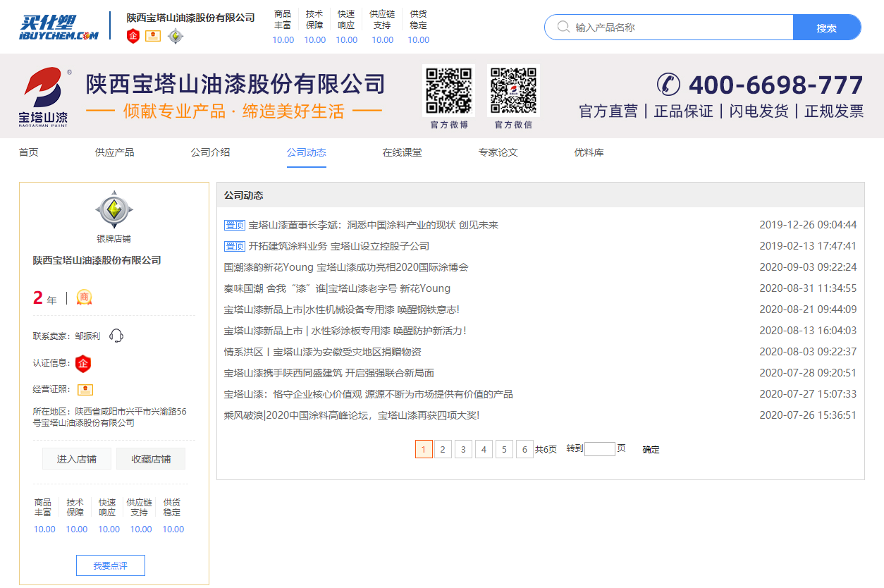Click the 银牌店铺 label

pyautogui.click(x=114, y=239)
